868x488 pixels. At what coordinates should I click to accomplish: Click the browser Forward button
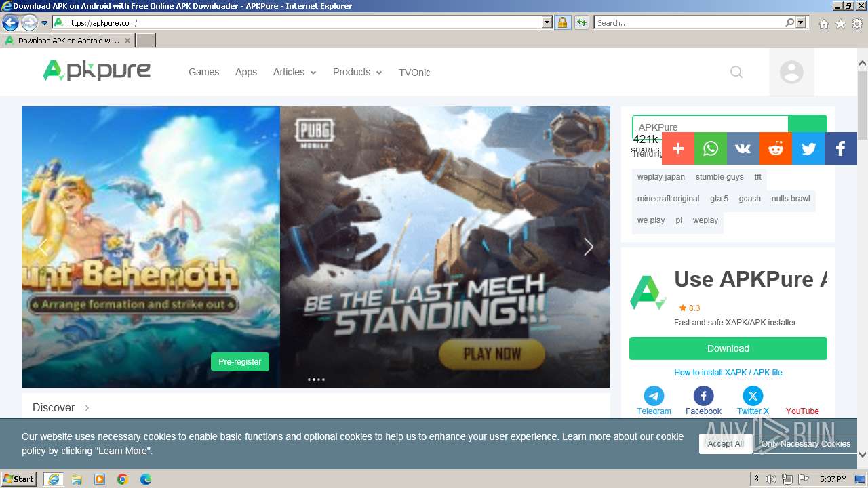point(28,23)
